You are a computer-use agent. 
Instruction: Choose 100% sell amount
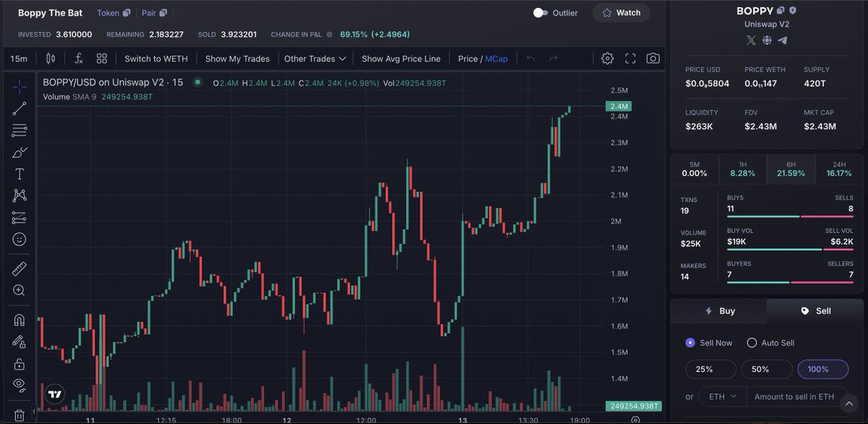823,369
